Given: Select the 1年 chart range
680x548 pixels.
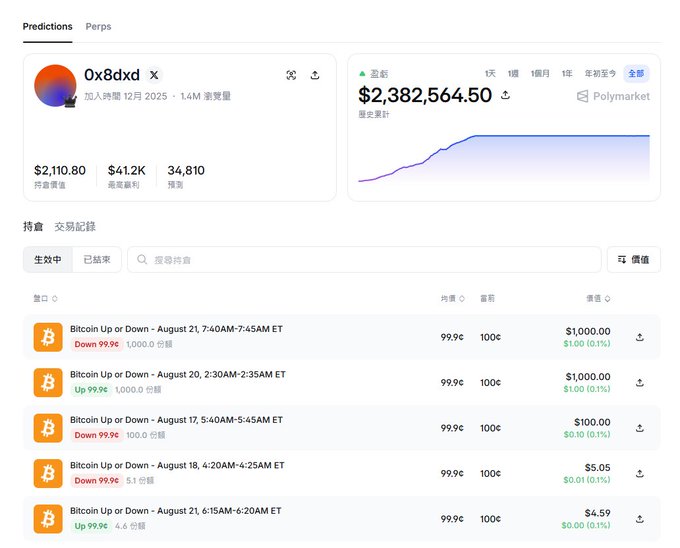Looking at the screenshot, I should coord(567,73).
